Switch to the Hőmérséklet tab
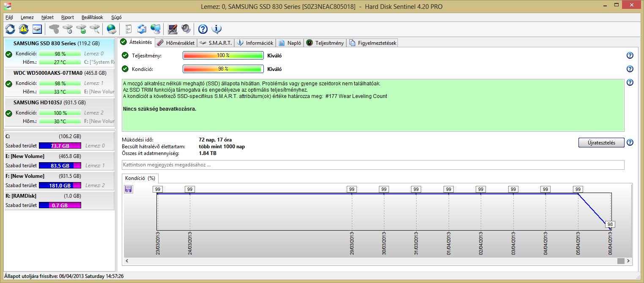644x283 pixels. pyautogui.click(x=175, y=43)
